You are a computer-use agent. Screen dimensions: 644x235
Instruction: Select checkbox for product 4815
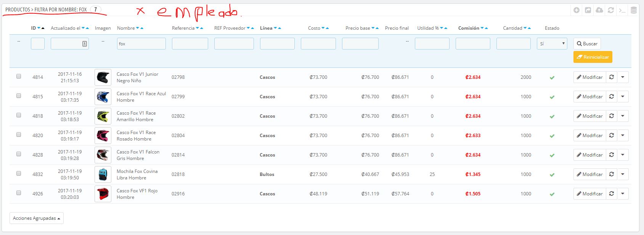pos(19,96)
